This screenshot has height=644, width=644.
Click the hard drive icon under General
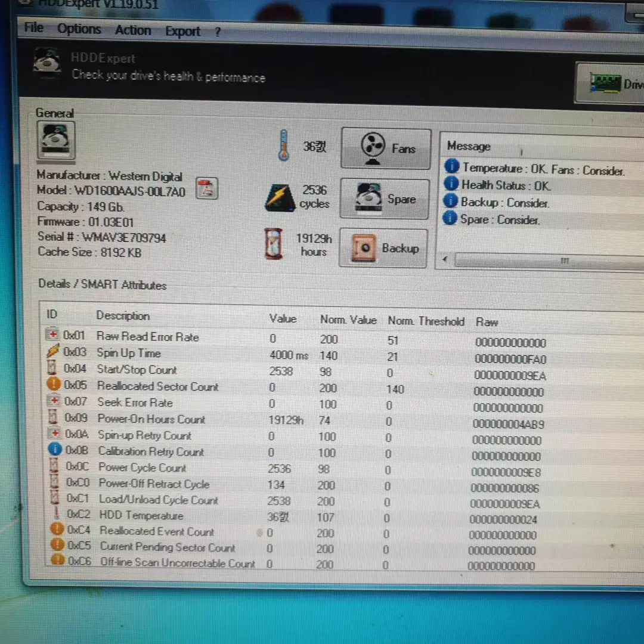click(x=56, y=140)
